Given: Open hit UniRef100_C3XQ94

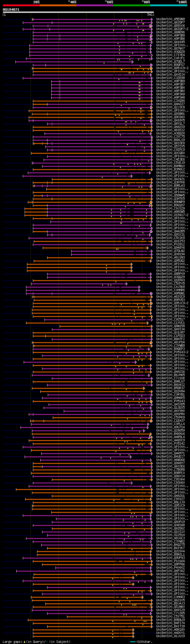Looking at the screenshot, I should 170,101.
